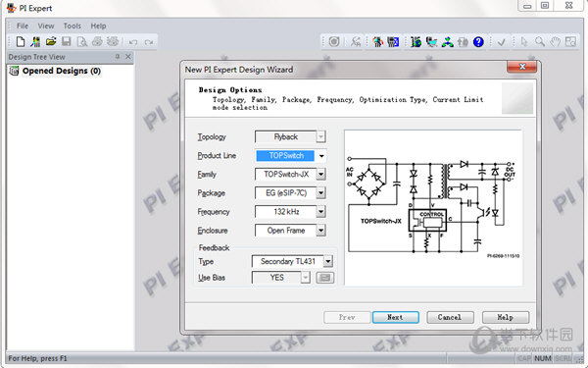This screenshot has width=588, height=368.
Task: Open help with blue question mark
Action: 478,41
